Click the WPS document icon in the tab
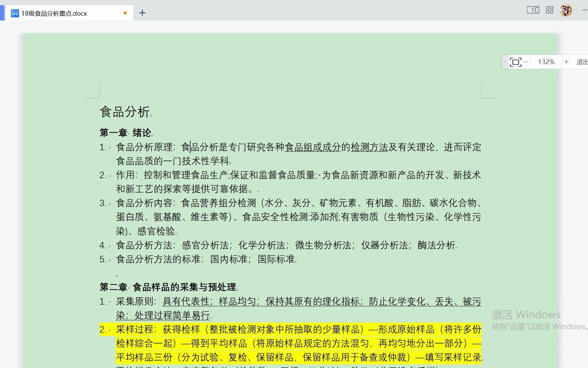 15,13
